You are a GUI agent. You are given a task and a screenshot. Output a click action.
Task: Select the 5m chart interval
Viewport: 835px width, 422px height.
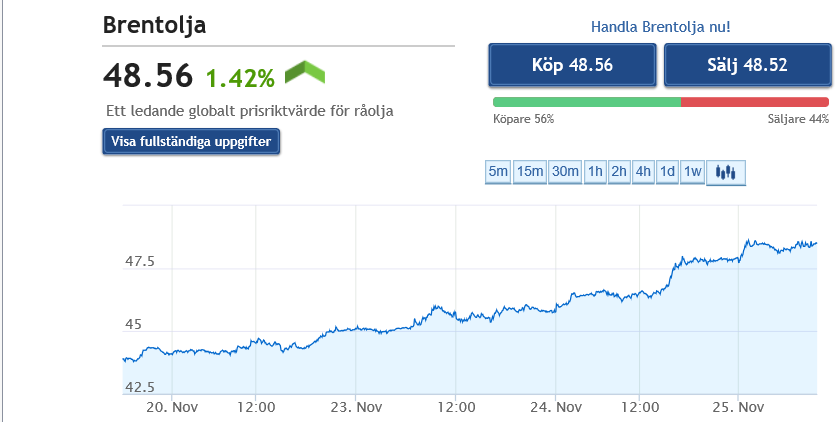498,172
